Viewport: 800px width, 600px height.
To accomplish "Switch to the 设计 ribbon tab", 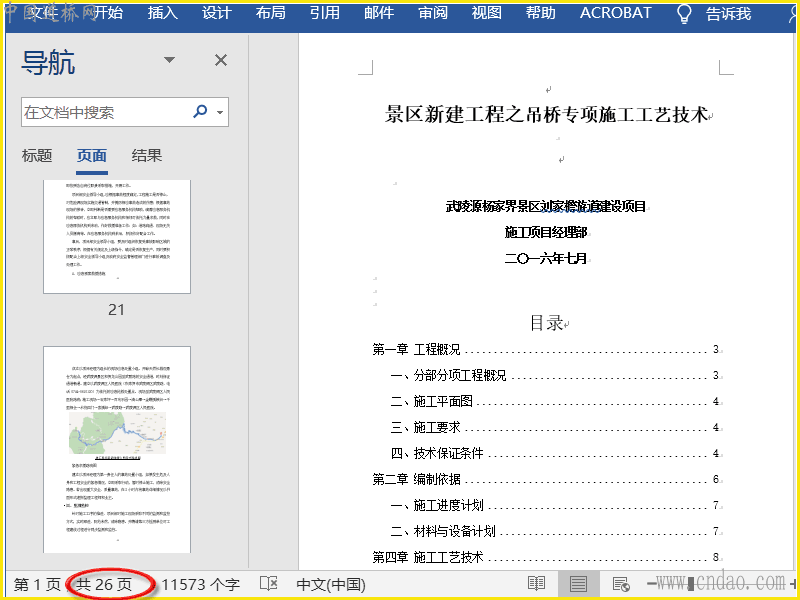I will (x=216, y=13).
